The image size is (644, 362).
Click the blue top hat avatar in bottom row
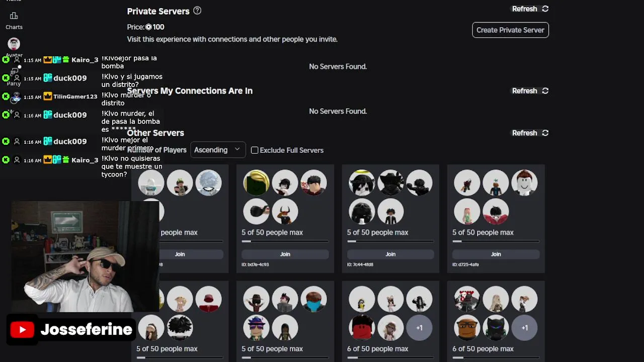(256, 328)
